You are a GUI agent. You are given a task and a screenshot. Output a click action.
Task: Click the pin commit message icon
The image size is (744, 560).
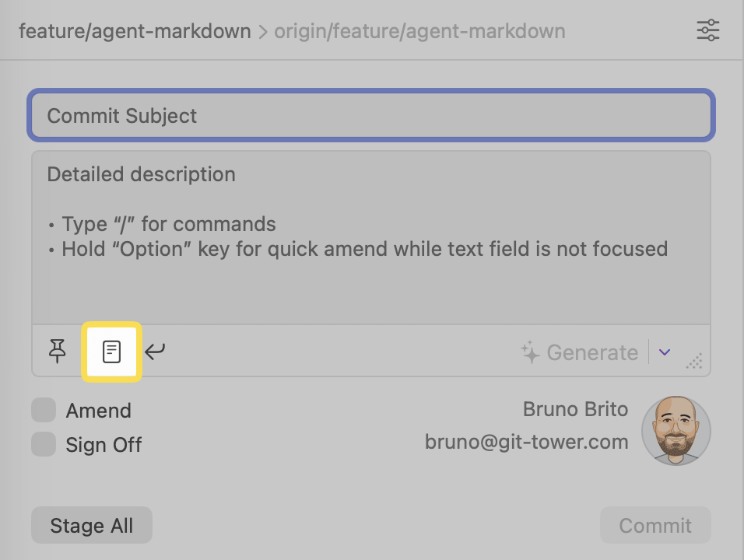[x=58, y=352]
